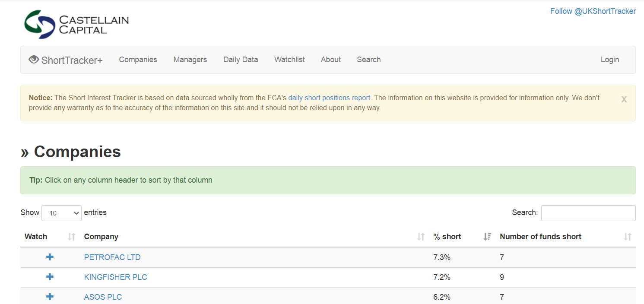Add Petrofac Ltd to watchlist with plus icon
The image size is (644, 304).
click(x=50, y=257)
